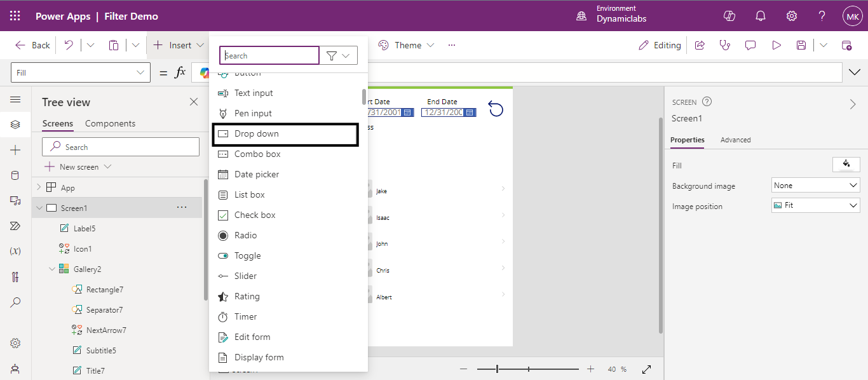Collapse the Gallery2 tree node
868x380 pixels.
click(x=52, y=269)
